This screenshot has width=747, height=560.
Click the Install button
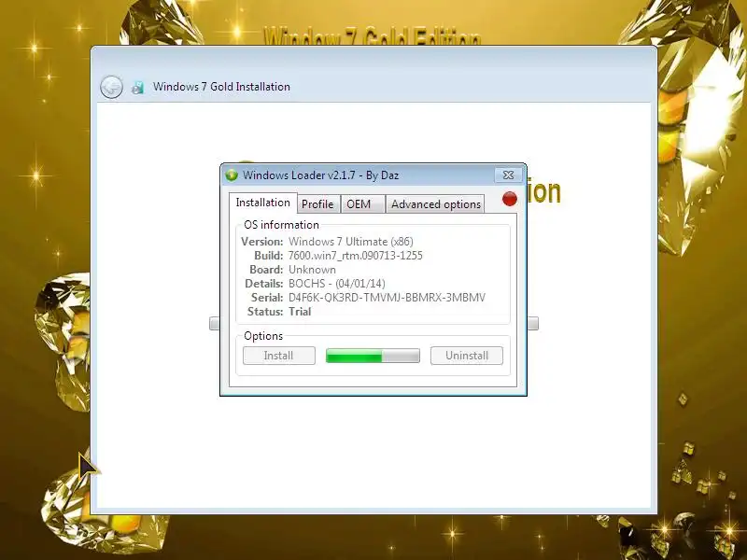coord(278,356)
